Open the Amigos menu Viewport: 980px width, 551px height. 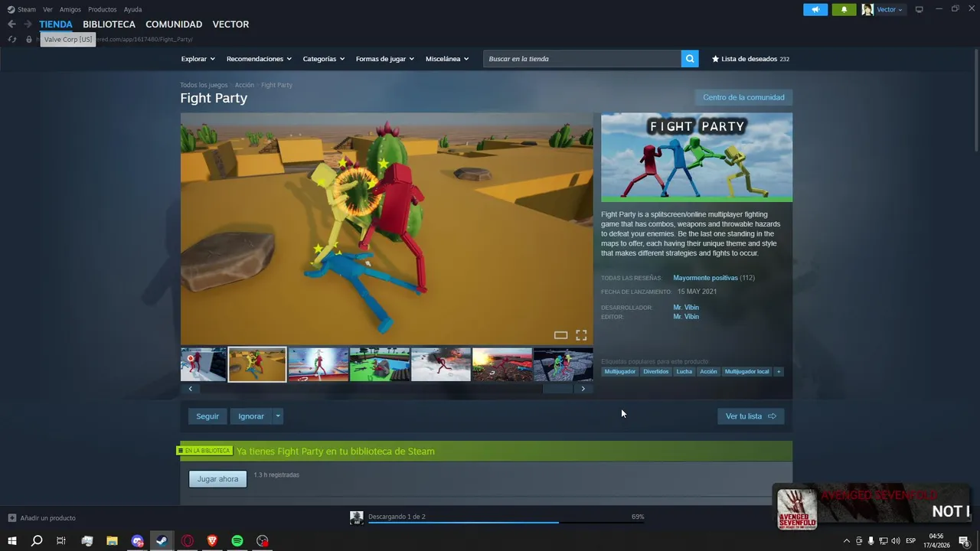point(70,9)
